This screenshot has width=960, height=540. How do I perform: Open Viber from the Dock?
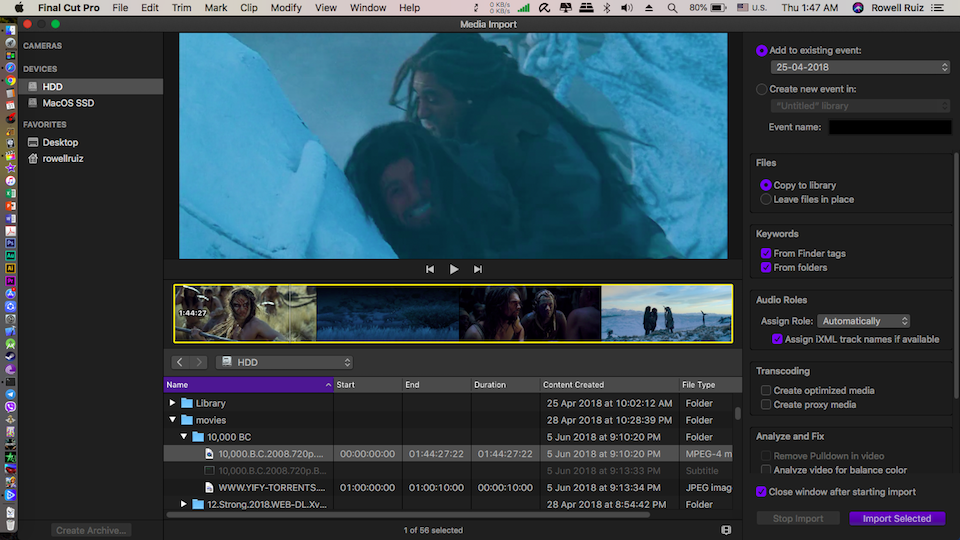click(10, 407)
